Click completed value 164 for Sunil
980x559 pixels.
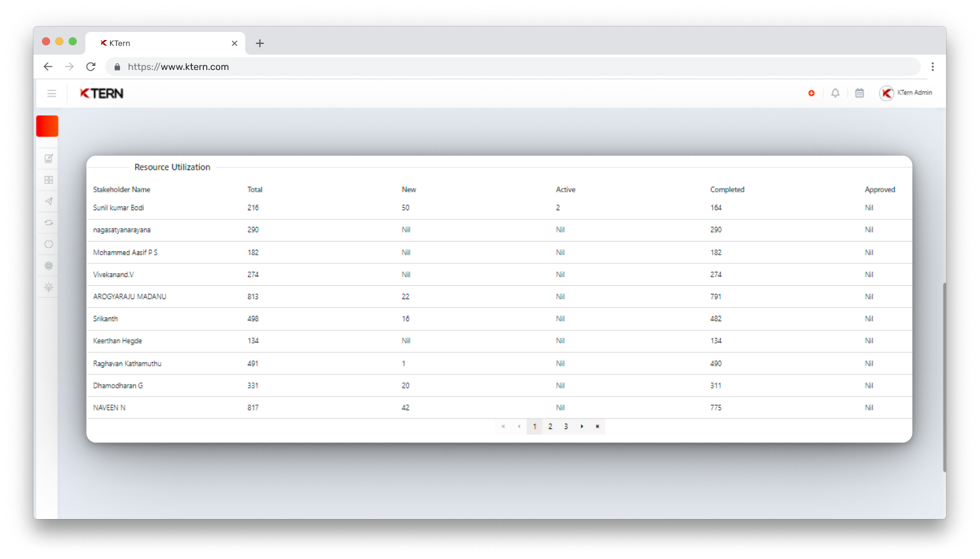[716, 208]
